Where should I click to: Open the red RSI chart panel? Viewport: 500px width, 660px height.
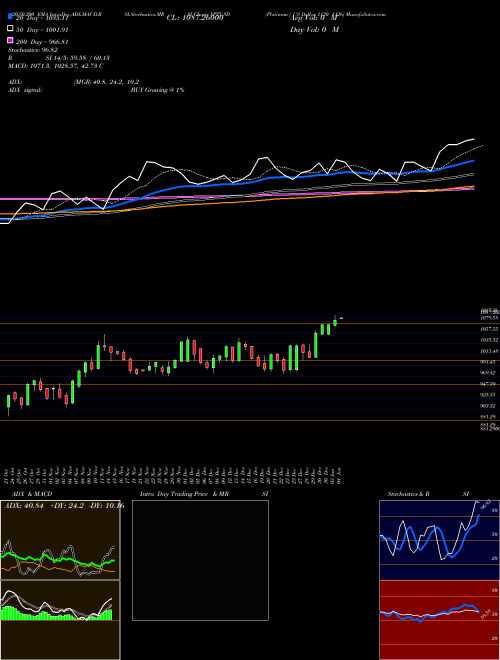point(439,620)
